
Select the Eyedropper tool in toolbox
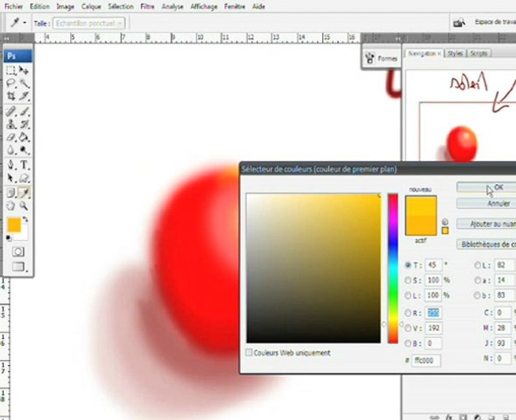click(x=24, y=192)
